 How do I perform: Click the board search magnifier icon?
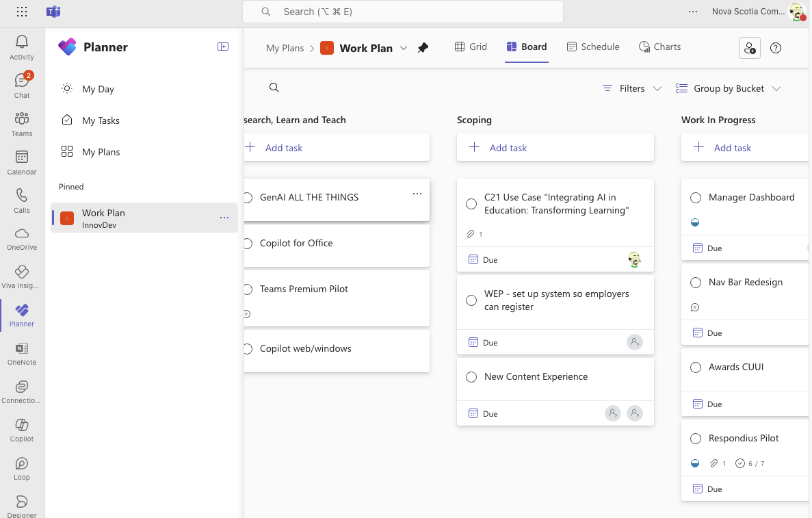tap(274, 88)
